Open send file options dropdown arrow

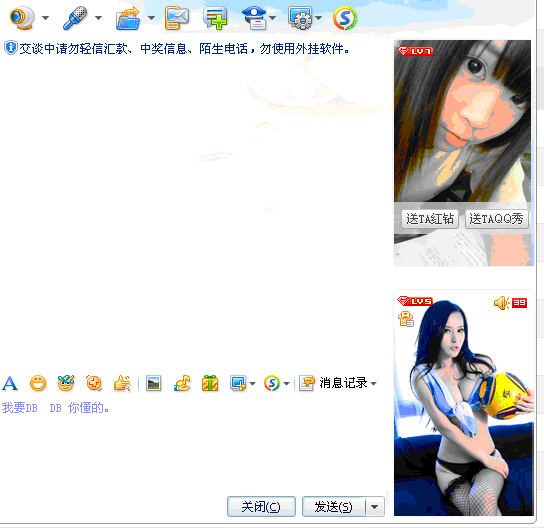pos(152,18)
